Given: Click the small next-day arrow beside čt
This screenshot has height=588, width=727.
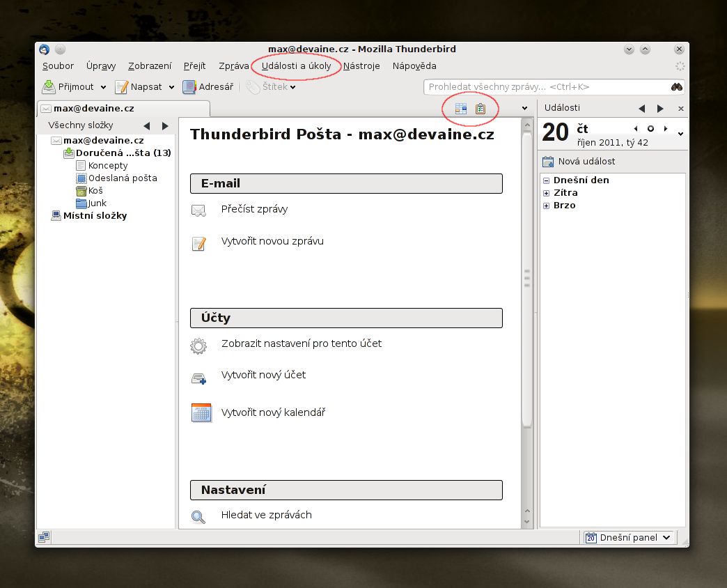Looking at the screenshot, I should pos(666,128).
